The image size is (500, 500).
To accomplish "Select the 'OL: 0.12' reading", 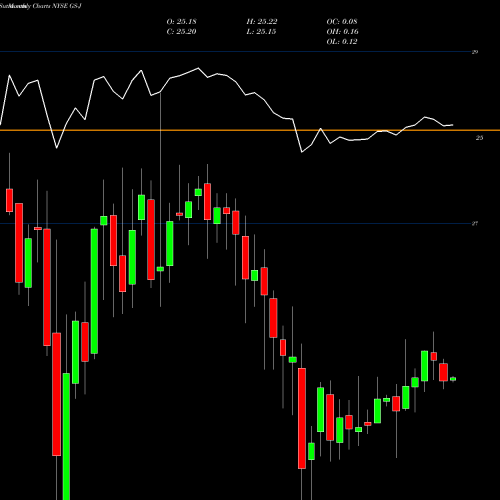I will 342,42.
